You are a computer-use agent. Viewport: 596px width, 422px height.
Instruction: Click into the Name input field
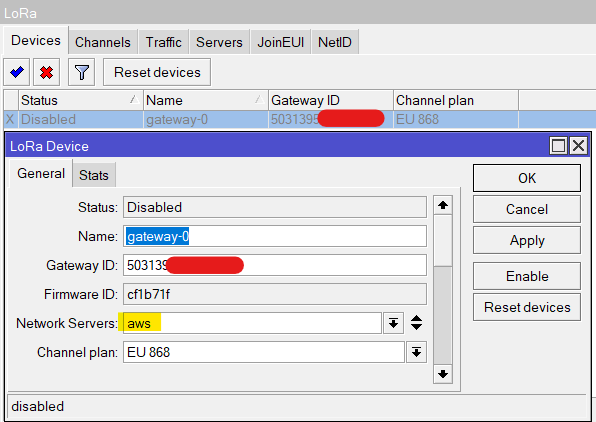click(x=275, y=236)
